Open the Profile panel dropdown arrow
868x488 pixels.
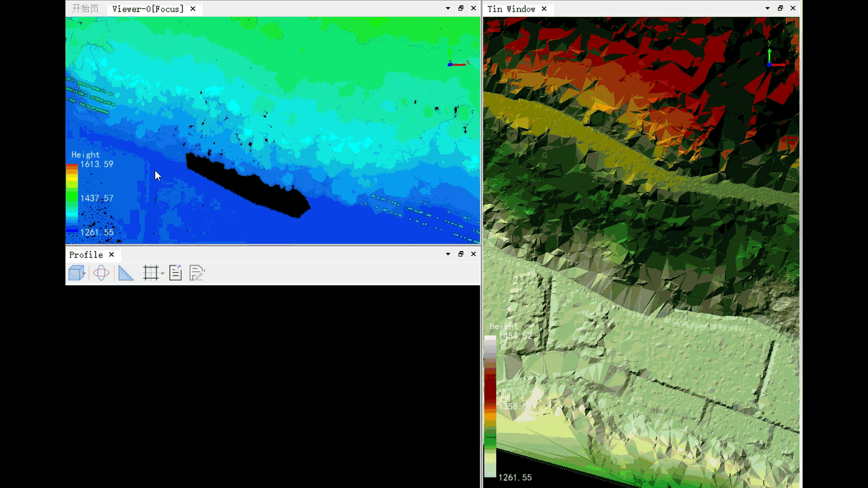coord(448,254)
